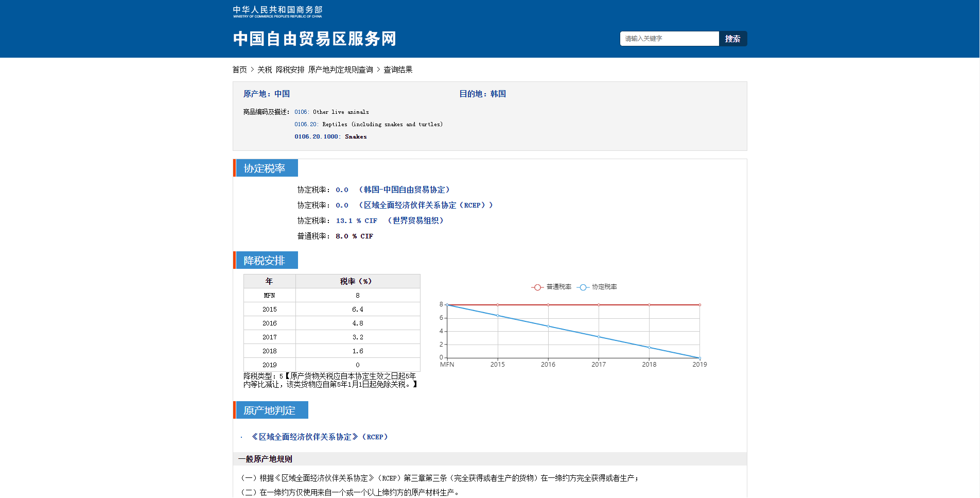Open the 区域全面经济伙伴关系协定 (RCEP) rate link
This screenshot has height=498, width=980.
click(426, 205)
